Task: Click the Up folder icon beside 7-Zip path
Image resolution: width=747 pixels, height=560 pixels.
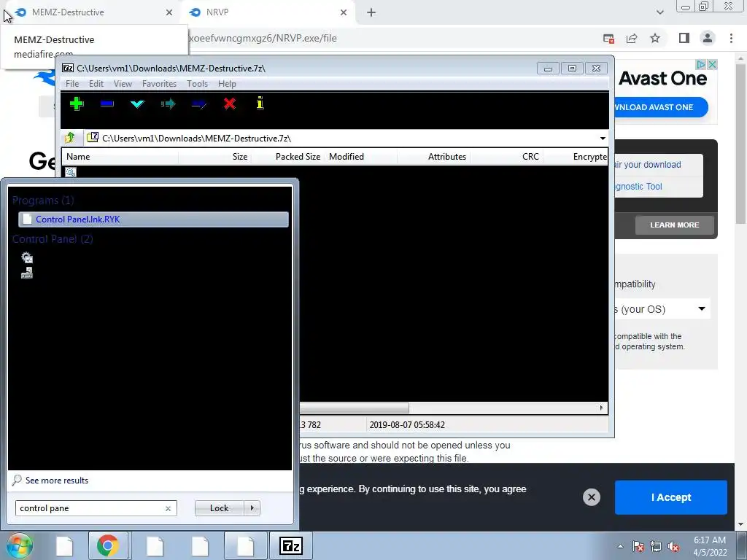Action: click(70, 138)
